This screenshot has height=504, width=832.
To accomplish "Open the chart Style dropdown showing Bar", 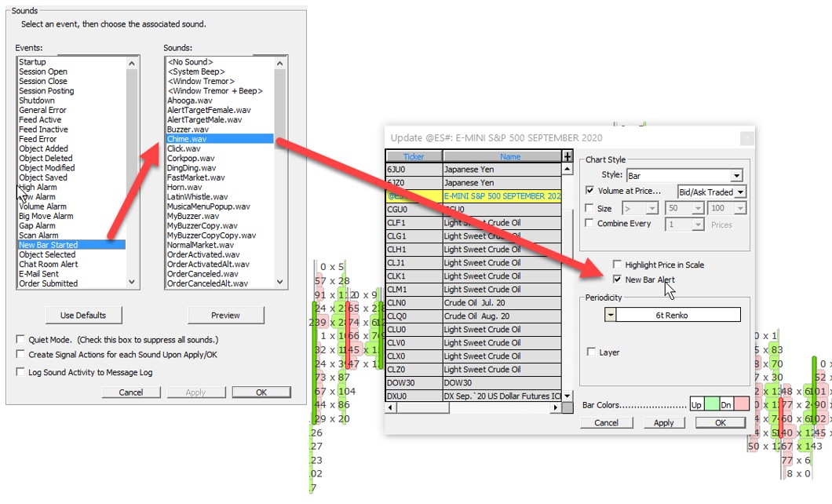I will (735, 176).
